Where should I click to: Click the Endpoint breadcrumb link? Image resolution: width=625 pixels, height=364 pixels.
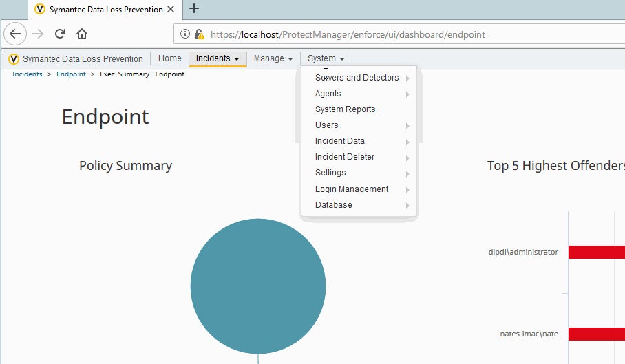pos(71,74)
